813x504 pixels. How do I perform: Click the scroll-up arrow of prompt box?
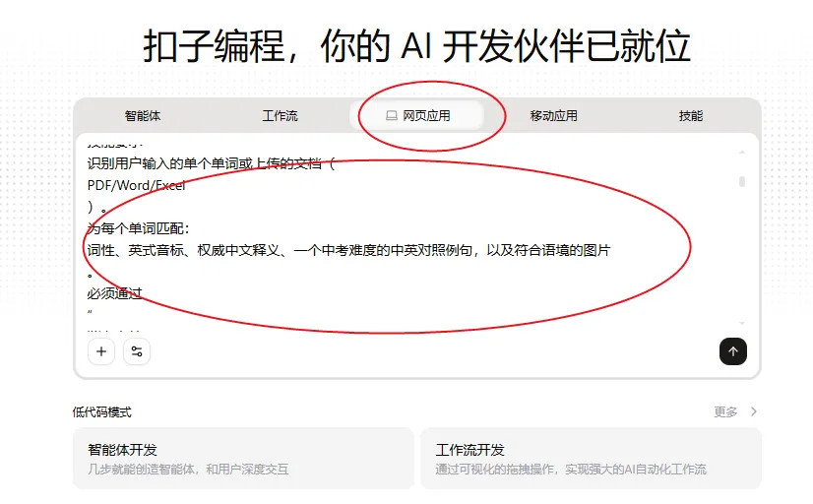(x=742, y=152)
